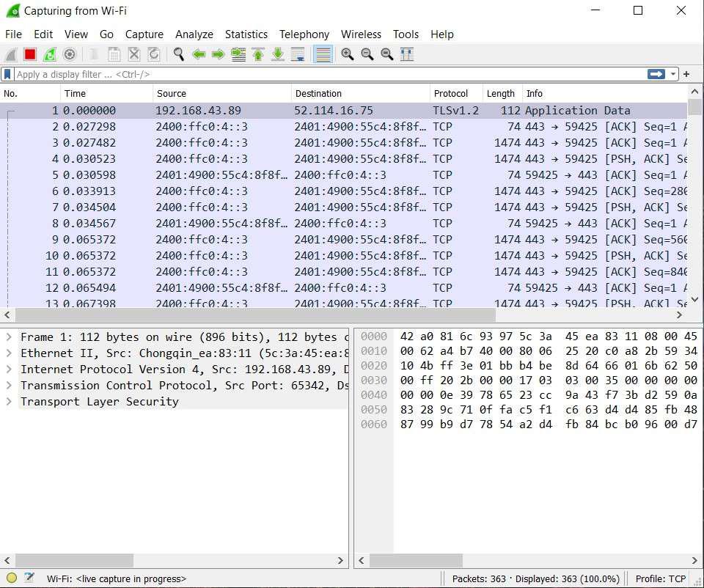Image resolution: width=704 pixels, height=588 pixels.
Task: Stop the running packet capture
Action: tap(30, 54)
